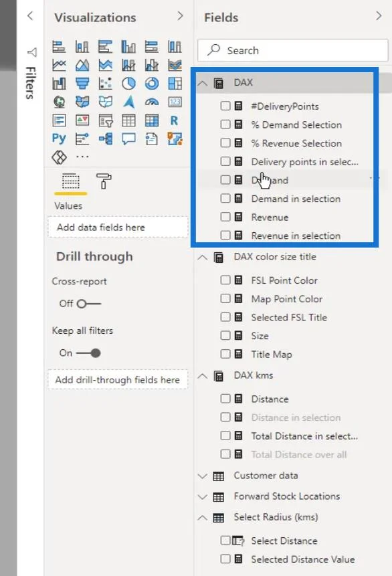Tick the Revenue measure checkbox
This screenshot has height=576, width=392.
tap(225, 217)
